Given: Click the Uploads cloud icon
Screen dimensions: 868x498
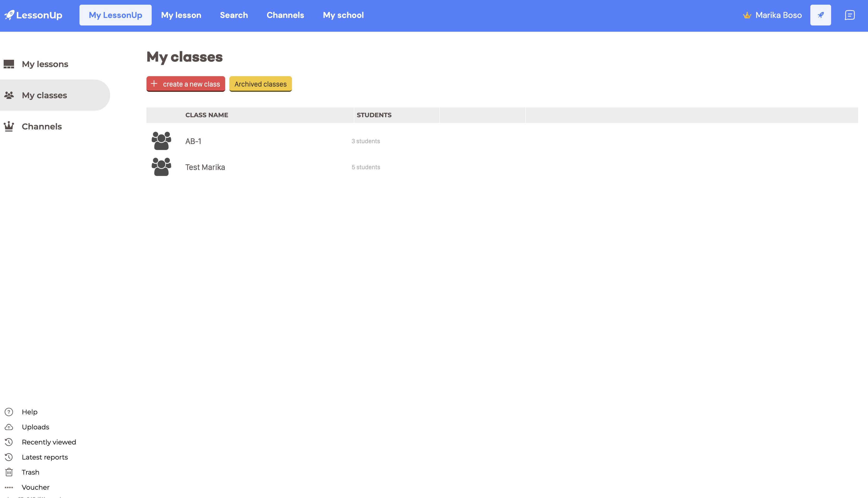Looking at the screenshot, I should [x=9, y=427].
